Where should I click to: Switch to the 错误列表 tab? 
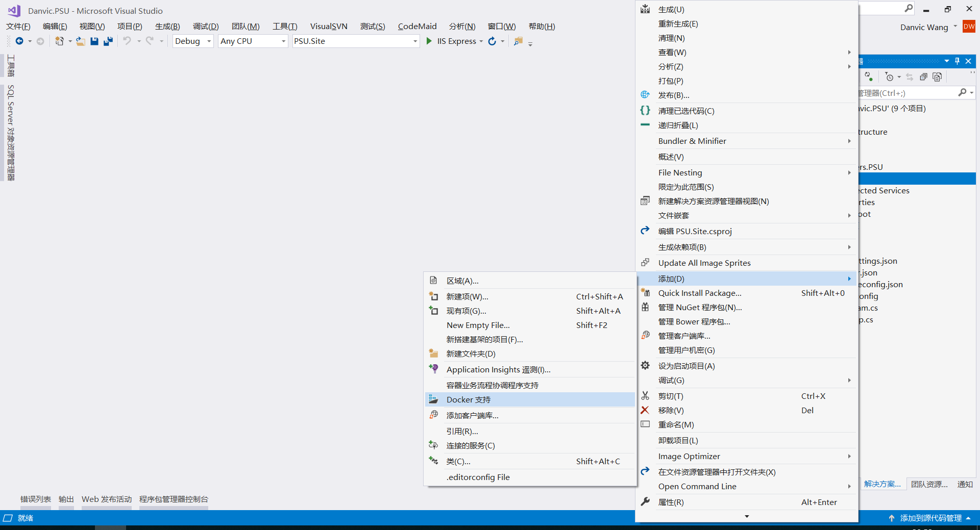coord(36,499)
